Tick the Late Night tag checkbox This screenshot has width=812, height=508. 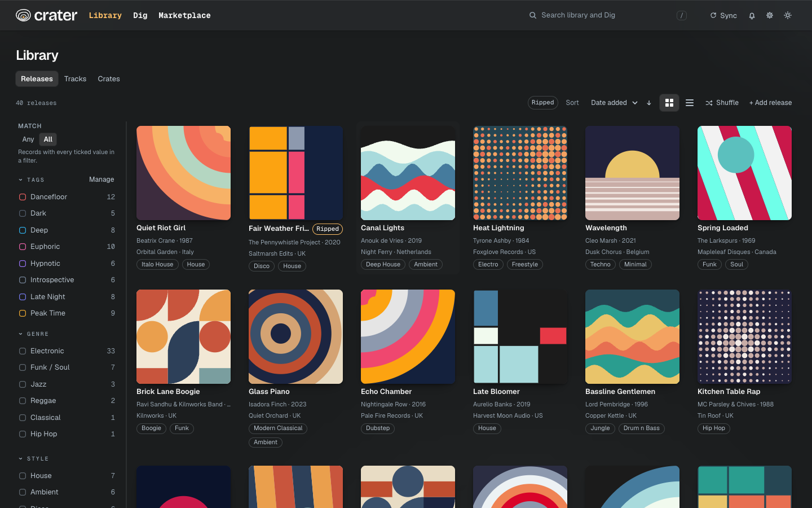(x=23, y=297)
